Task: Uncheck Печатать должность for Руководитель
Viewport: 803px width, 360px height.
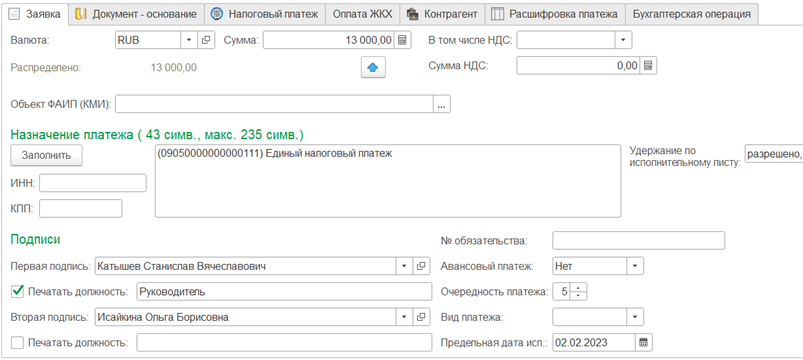Action: tap(17, 291)
